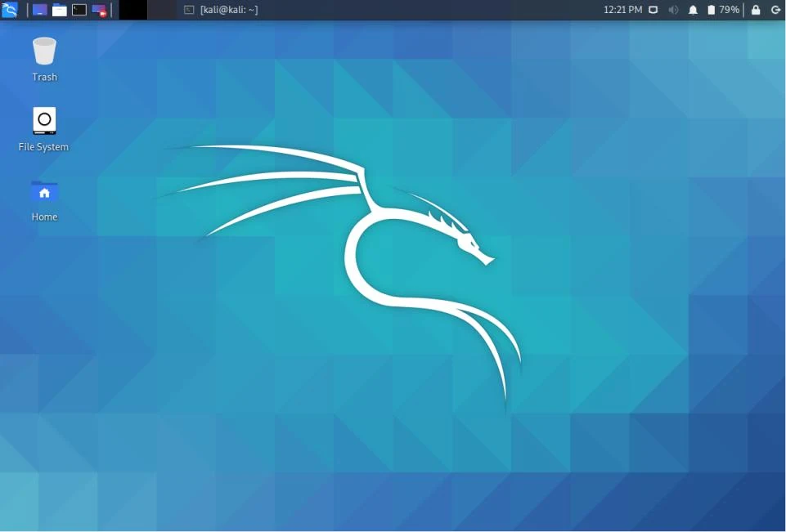786x532 pixels.
Task: Open the 12:21 PM clock
Action: [x=622, y=10]
